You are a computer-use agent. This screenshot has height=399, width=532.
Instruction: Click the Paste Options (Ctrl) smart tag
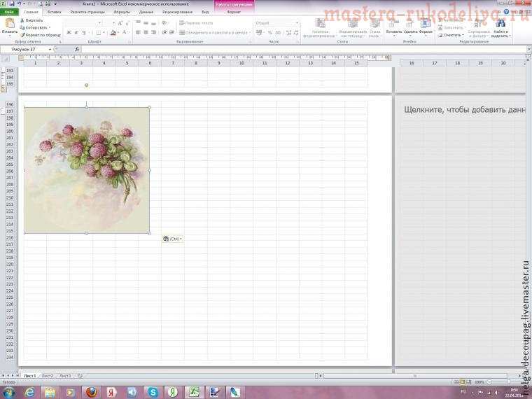pyautogui.click(x=173, y=239)
